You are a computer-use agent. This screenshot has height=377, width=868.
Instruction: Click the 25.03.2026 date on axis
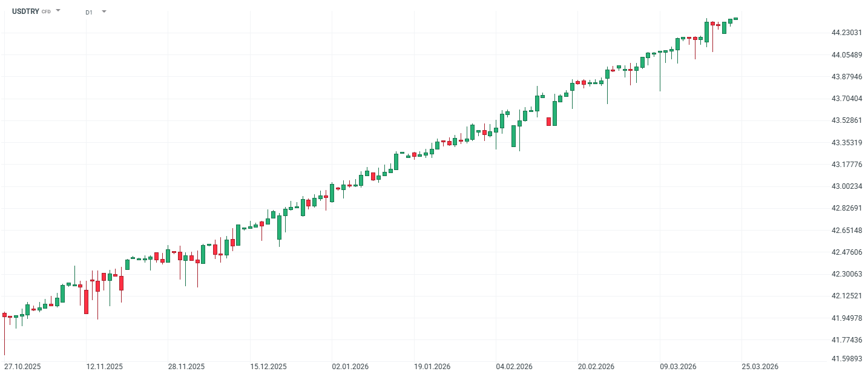click(x=760, y=367)
